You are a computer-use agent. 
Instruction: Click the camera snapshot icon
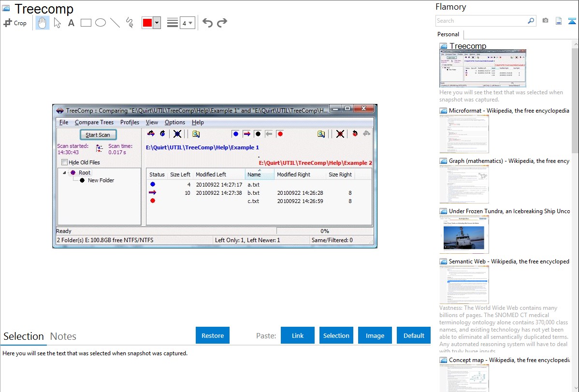tap(545, 21)
